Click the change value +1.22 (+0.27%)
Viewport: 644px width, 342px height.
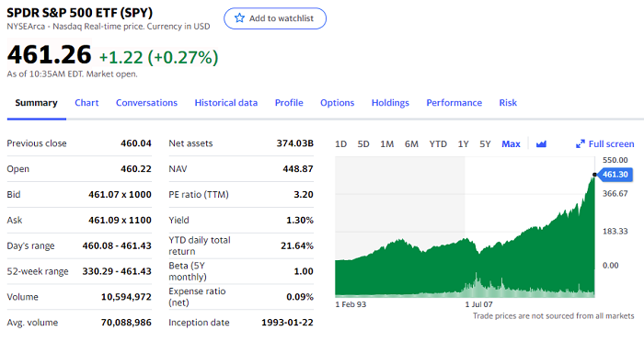tap(158, 57)
